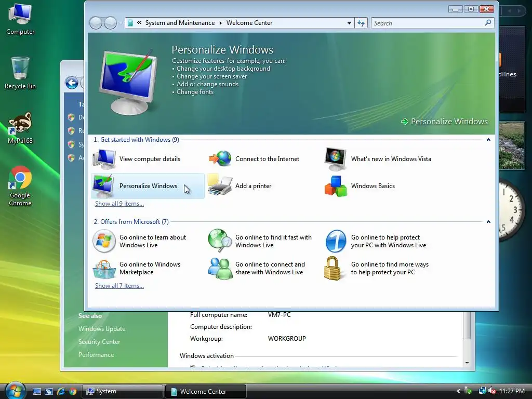The height and width of the screenshot is (399, 532).
Task: Click Welcome Center breadcrumb
Action: [x=249, y=23]
